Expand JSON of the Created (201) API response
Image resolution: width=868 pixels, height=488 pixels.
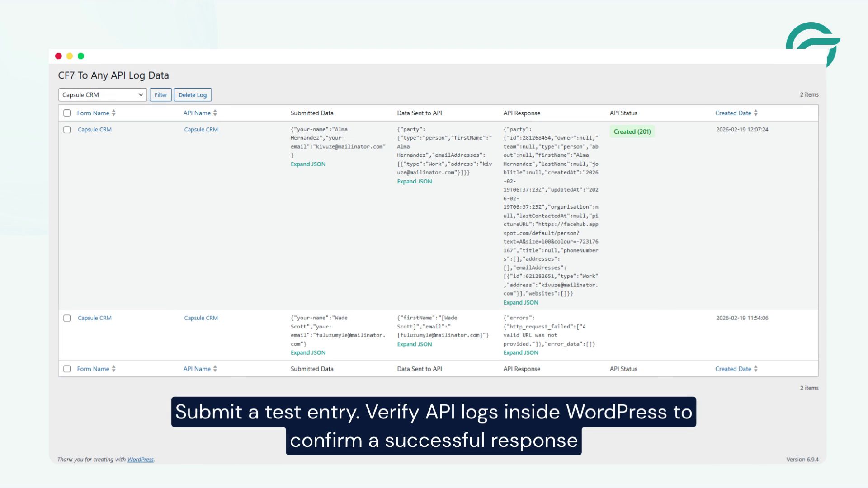[x=521, y=303]
